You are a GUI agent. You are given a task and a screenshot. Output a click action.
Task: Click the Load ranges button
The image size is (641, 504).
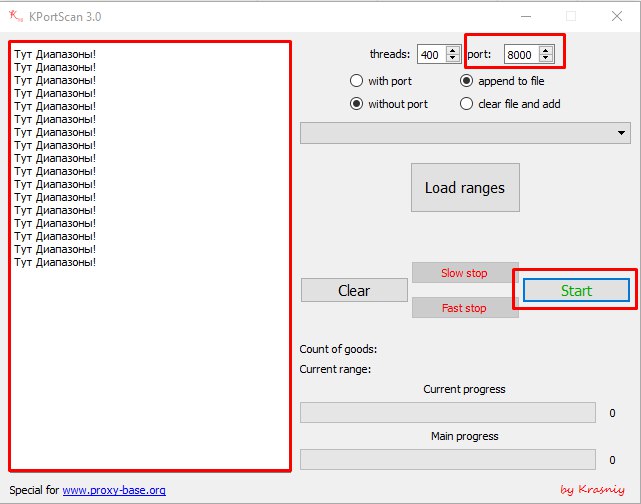click(465, 188)
